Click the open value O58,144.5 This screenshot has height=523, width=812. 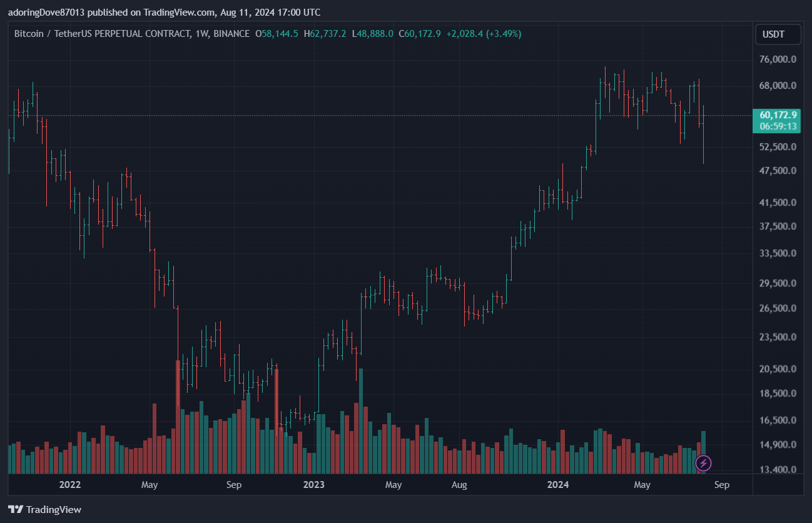277,33
